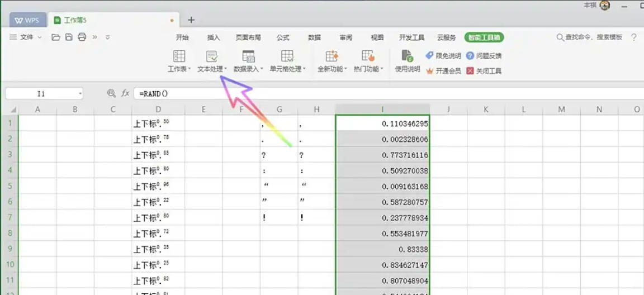
Task: Click cell with 0.110346295
Action: (382, 123)
